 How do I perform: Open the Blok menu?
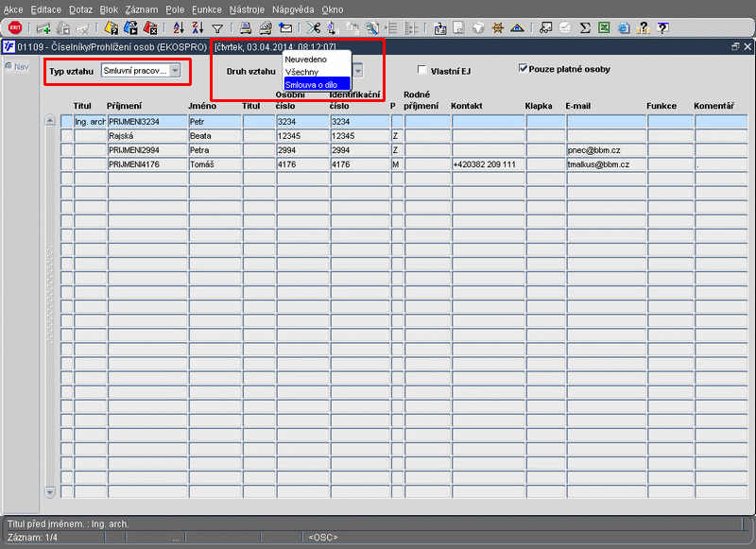coord(109,9)
